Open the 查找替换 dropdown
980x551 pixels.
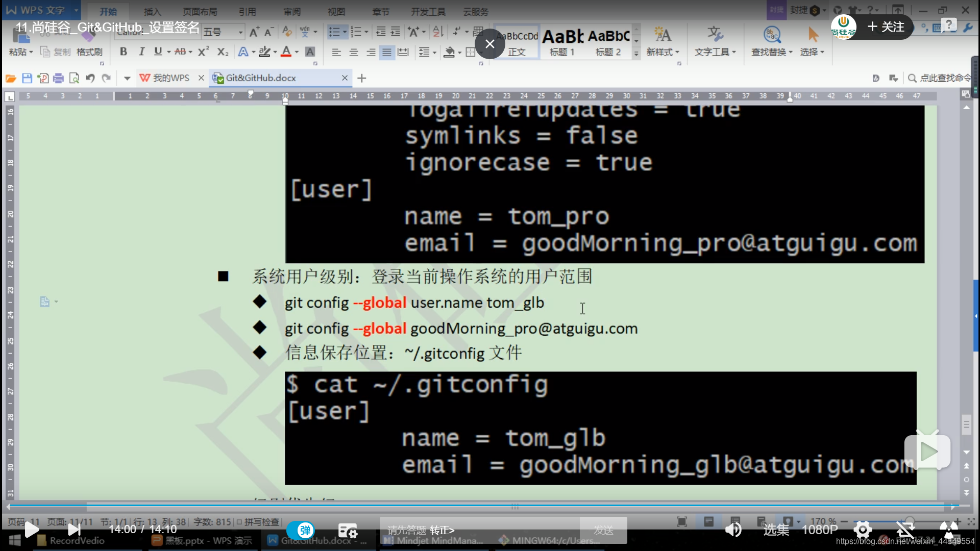click(x=772, y=52)
